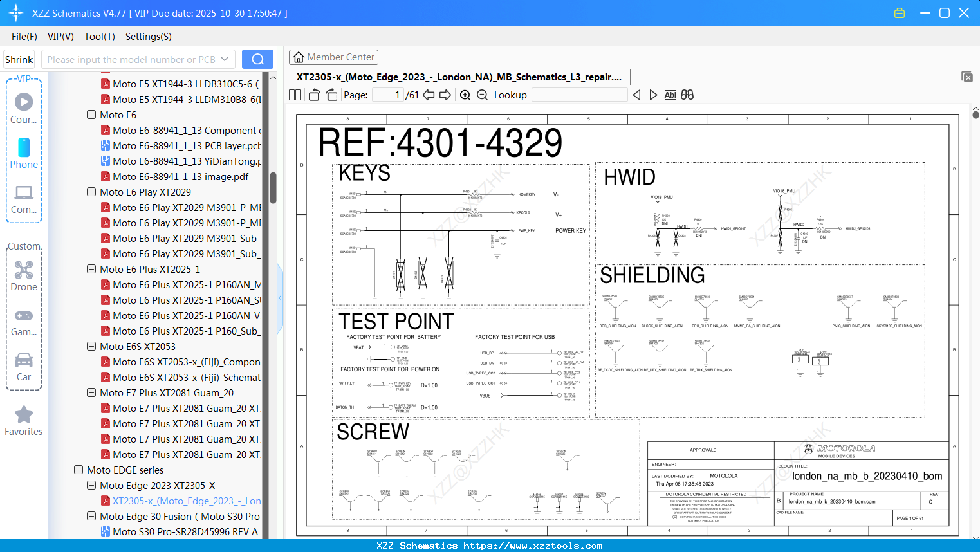
Task: Open the Tool(T) menu
Action: tap(99, 37)
